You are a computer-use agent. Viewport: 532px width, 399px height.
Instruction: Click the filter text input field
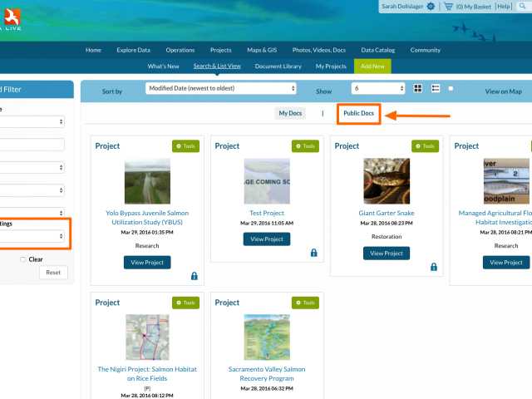[x=32, y=145]
